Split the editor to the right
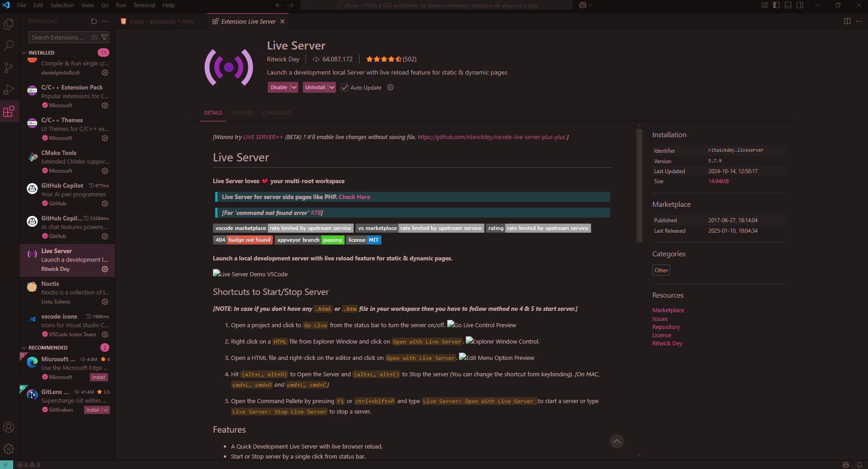 click(847, 21)
